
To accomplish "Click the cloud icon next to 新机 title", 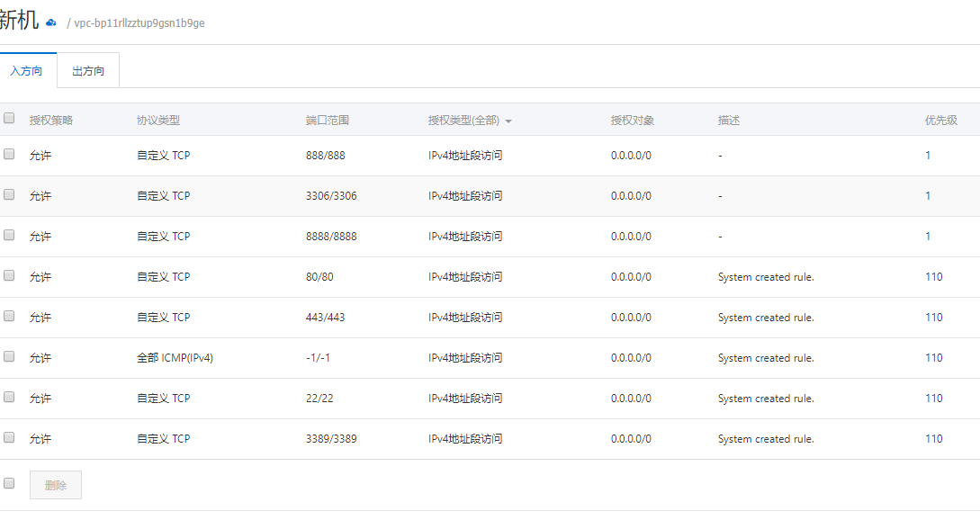I will (x=50, y=23).
